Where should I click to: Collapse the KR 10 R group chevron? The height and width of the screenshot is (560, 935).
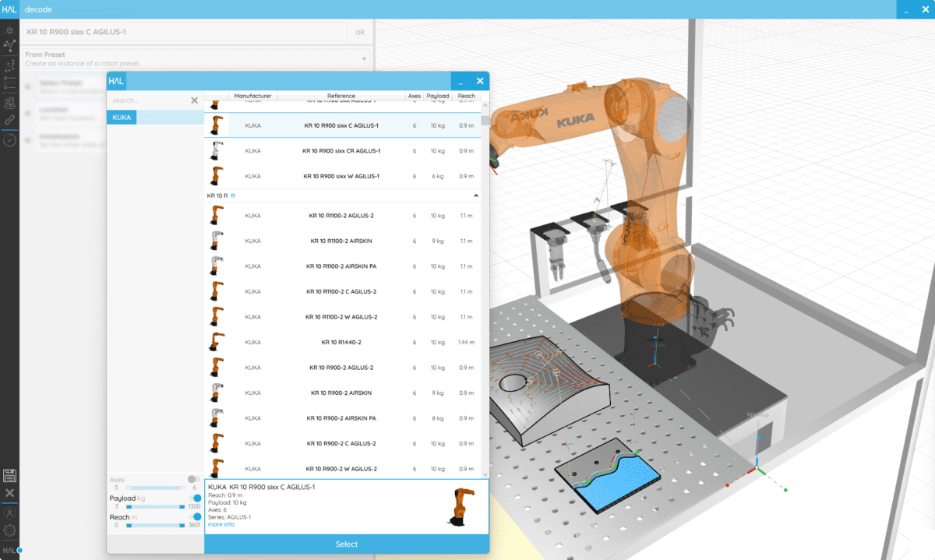(x=476, y=195)
